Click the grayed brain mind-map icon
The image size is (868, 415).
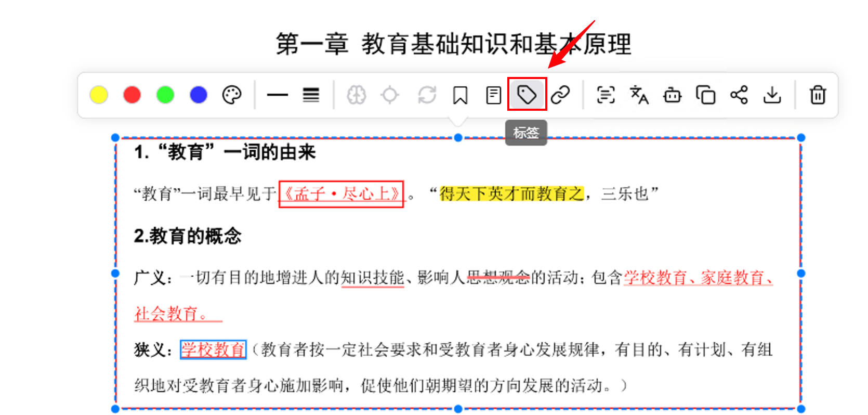[x=357, y=95]
